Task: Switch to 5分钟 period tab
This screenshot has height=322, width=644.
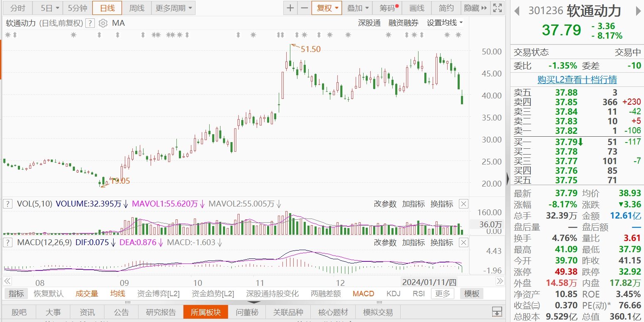Action: pyautogui.click(x=77, y=8)
